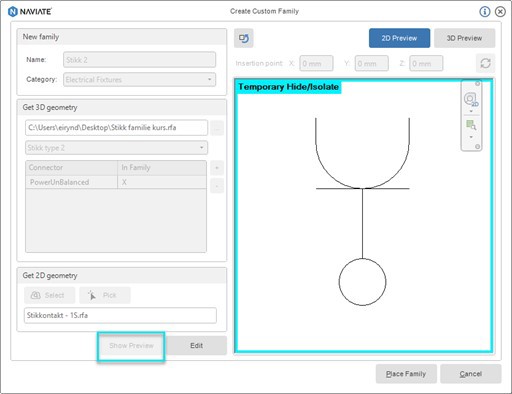This screenshot has width=512, height=394.
Task: Click the browse button beside the file path
Action: tap(217, 128)
